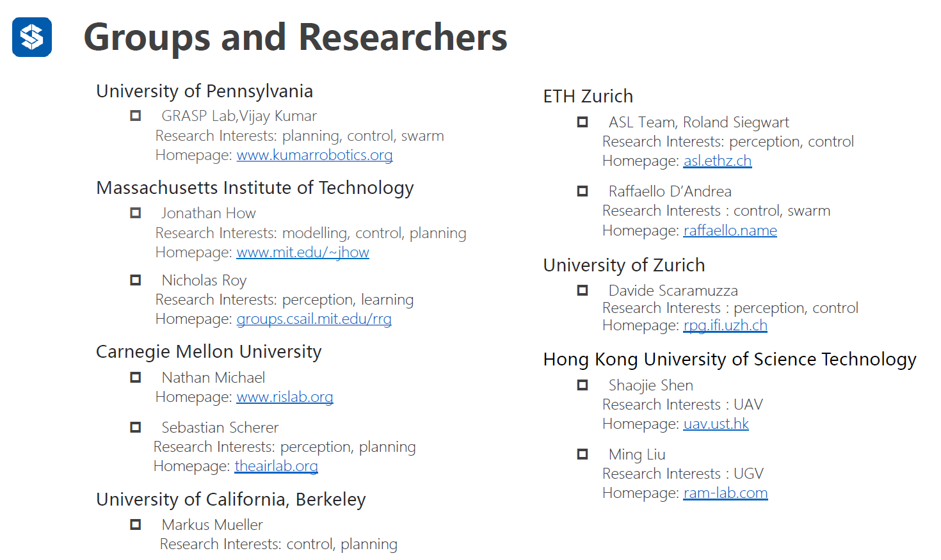
Task: Click the Groups and Researchers slide title
Action: [x=295, y=37]
